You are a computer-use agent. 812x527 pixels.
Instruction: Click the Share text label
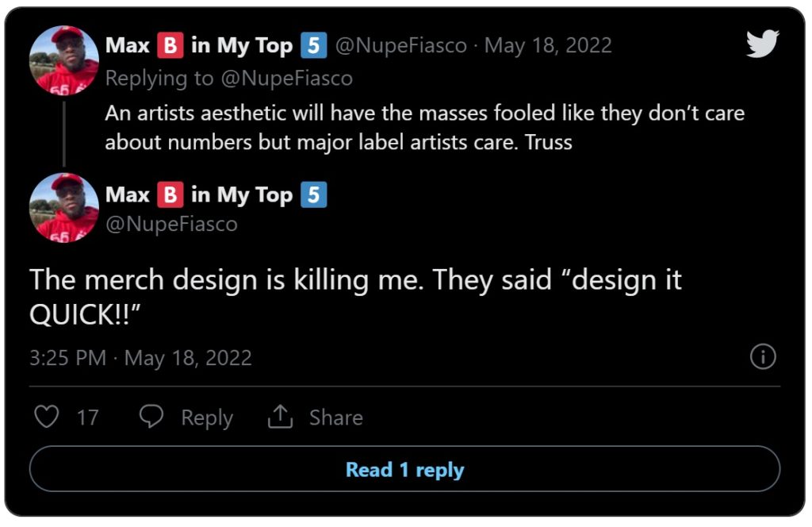coord(335,417)
